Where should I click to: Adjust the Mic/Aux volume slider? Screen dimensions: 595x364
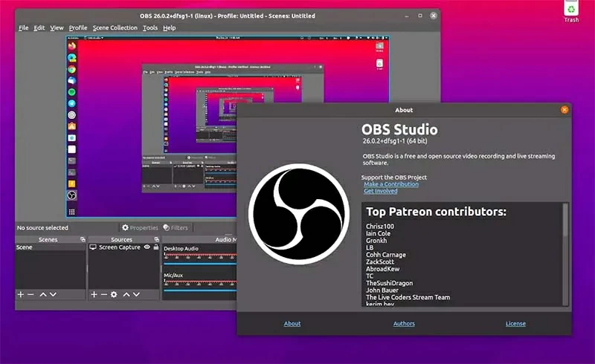click(x=200, y=290)
